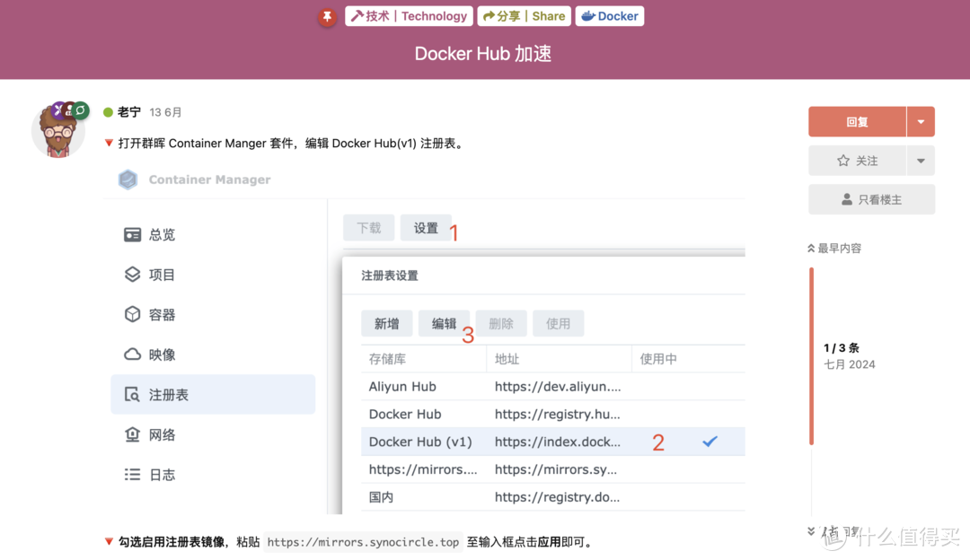Click the Container Manager hexagon logo
Image resolution: width=970 pixels, height=560 pixels.
(128, 179)
